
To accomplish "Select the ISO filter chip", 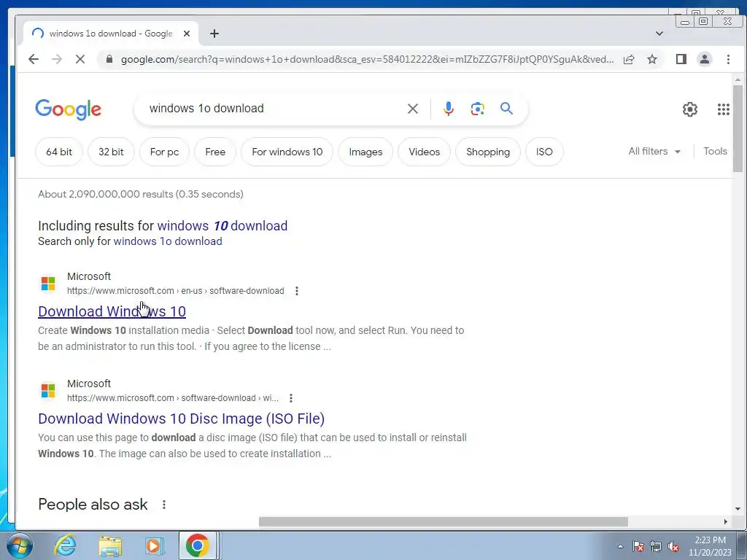I will [544, 152].
